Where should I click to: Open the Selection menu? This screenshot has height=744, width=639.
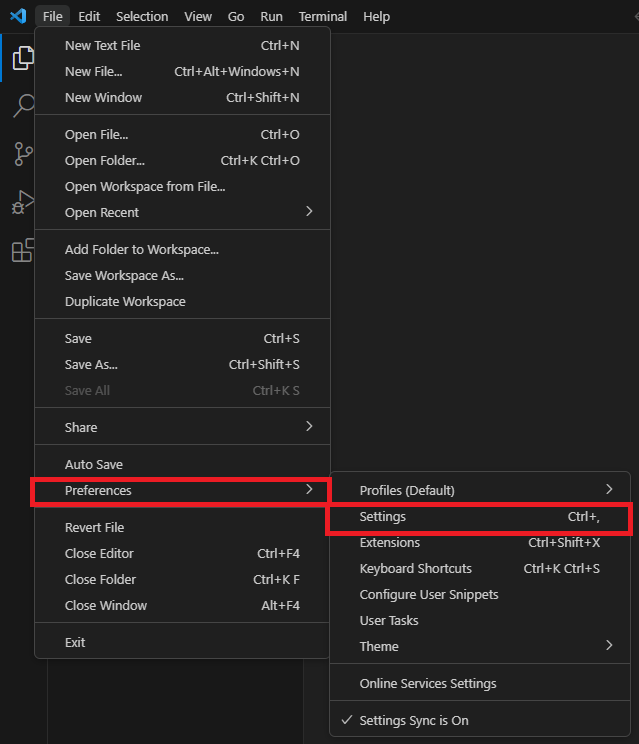(x=142, y=17)
